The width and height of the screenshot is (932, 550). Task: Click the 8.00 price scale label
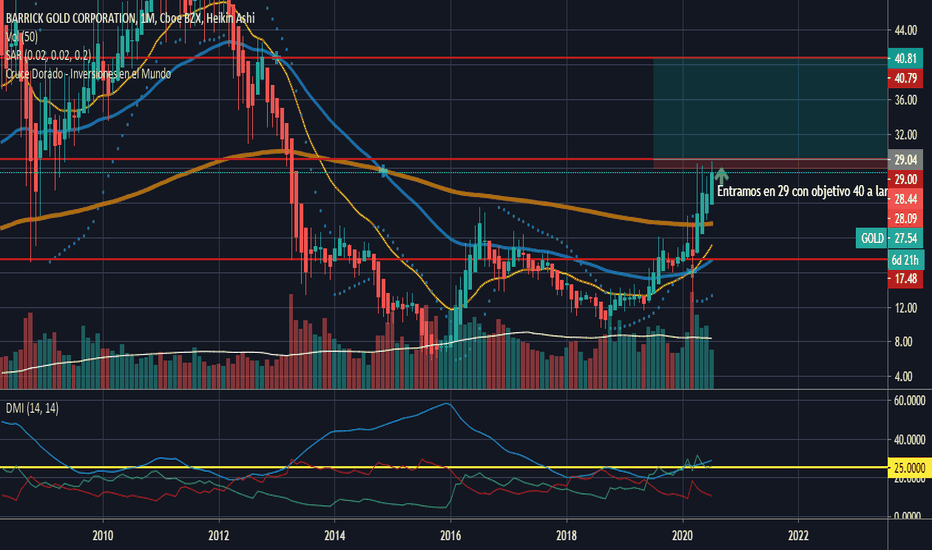[905, 341]
